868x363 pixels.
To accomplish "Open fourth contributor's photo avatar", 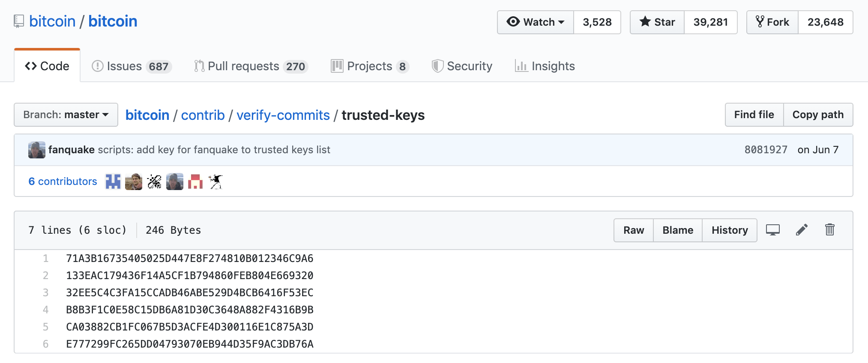I will click(175, 181).
